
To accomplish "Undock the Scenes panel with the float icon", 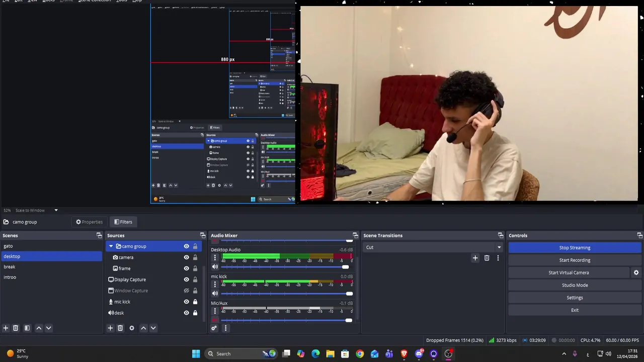I will (99, 235).
